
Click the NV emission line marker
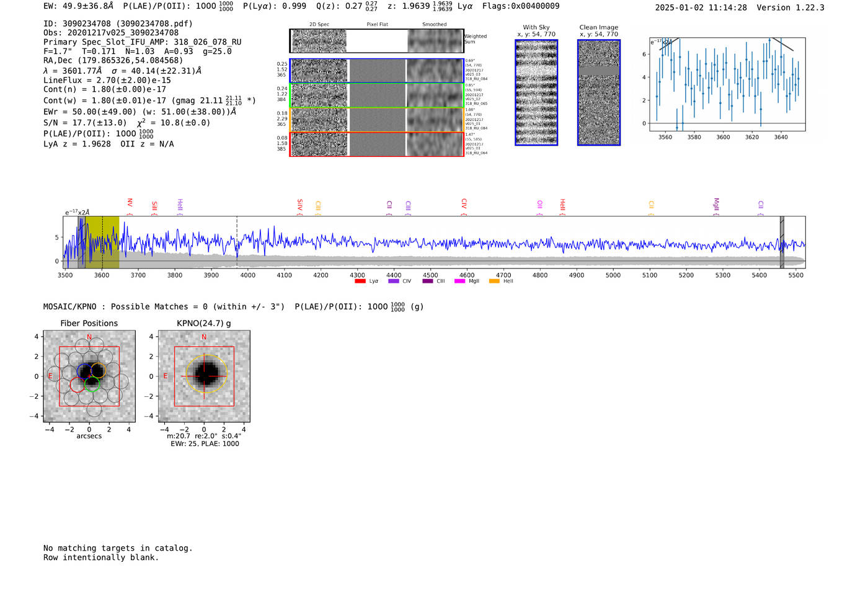point(130,203)
